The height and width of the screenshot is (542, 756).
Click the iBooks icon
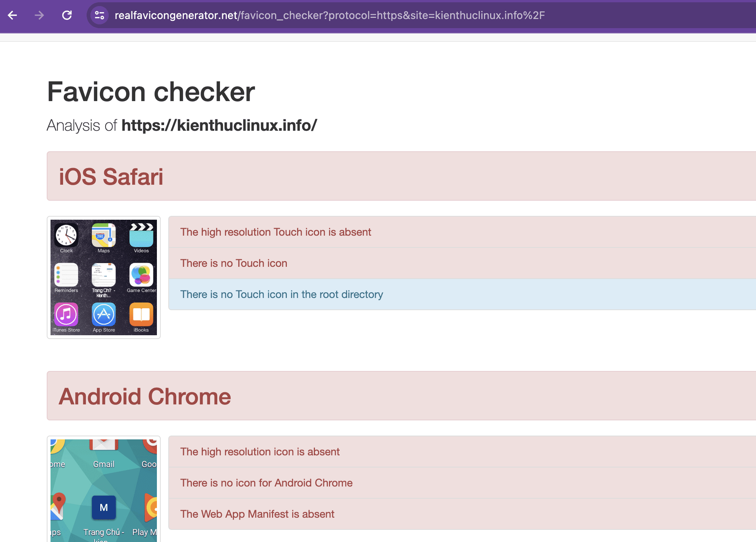tap(141, 314)
